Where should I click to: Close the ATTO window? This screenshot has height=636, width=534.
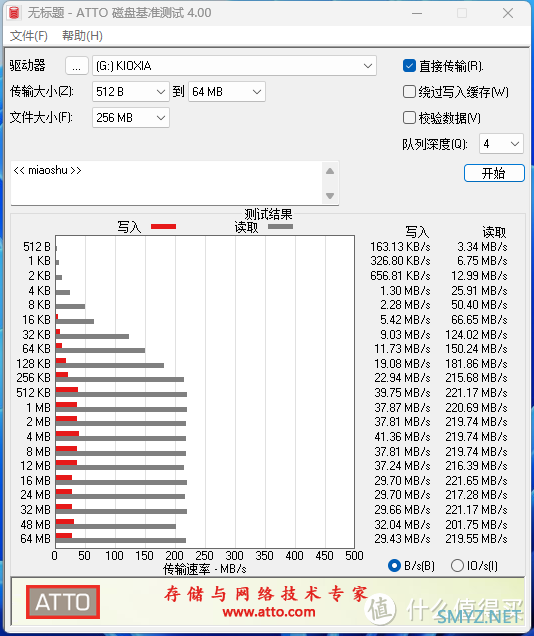(508, 13)
